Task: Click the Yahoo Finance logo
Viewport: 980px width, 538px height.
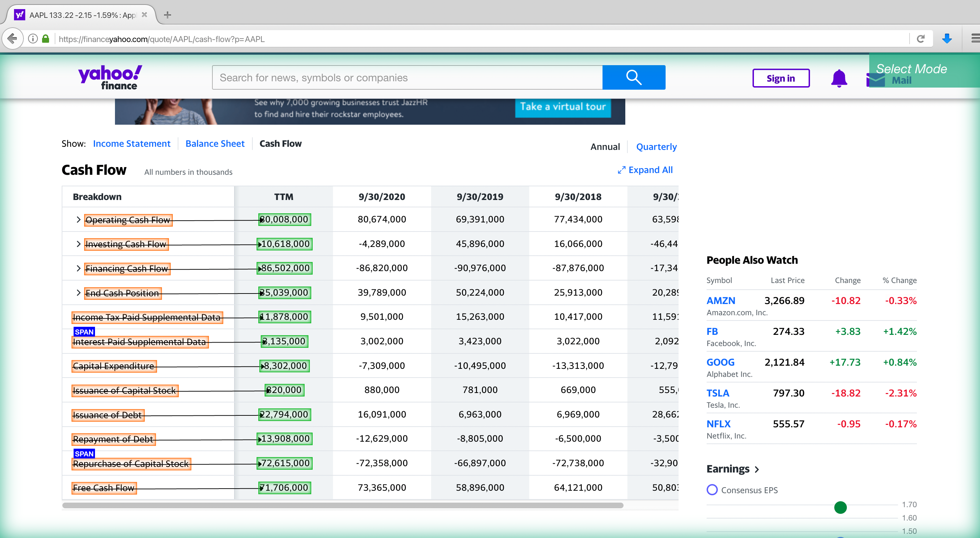Action: click(110, 77)
